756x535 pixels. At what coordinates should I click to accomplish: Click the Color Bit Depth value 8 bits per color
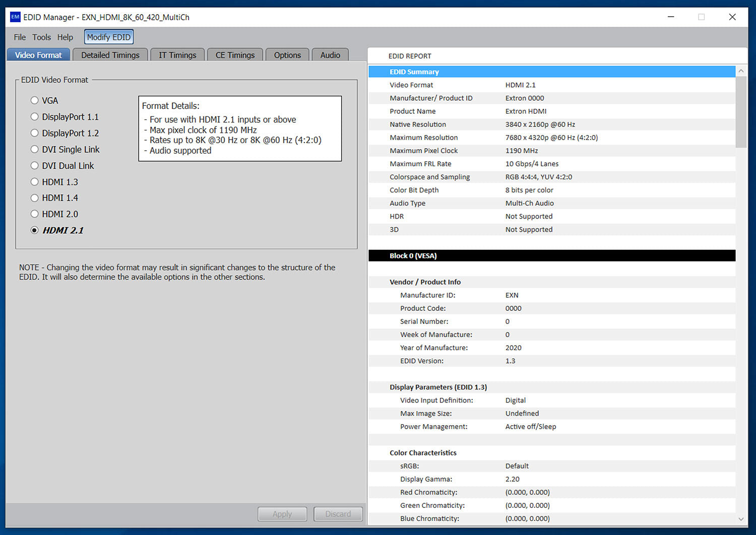(x=529, y=190)
